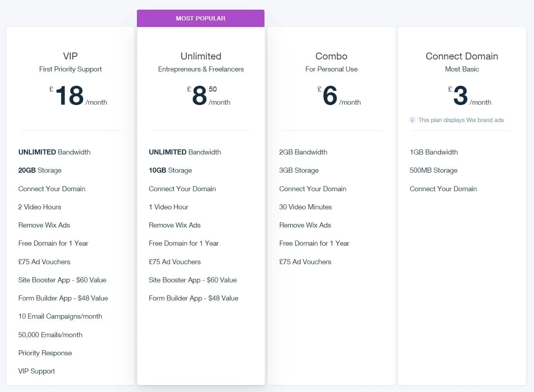
Task: Click the £8.50 per month Unlimited price
Action: pyautogui.click(x=208, y=95)
